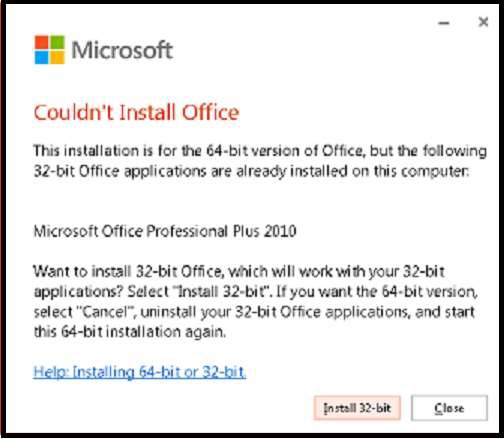Click the Close button at dialog bottom
The height and width of the screenshot is (439, 504).
tap(449, 408)
